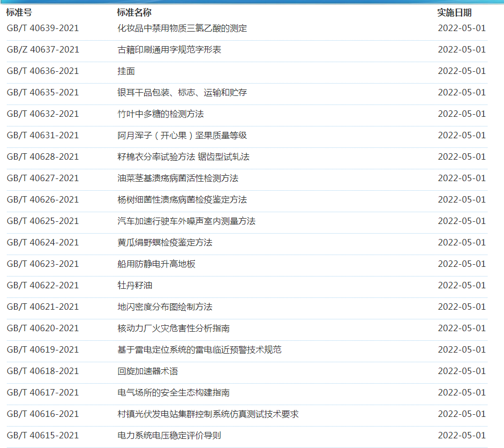Click standard title 银耳干品包装、标志、运输和贮存
This screenshot has width=504, height=448.
click(x=182, y=93)
